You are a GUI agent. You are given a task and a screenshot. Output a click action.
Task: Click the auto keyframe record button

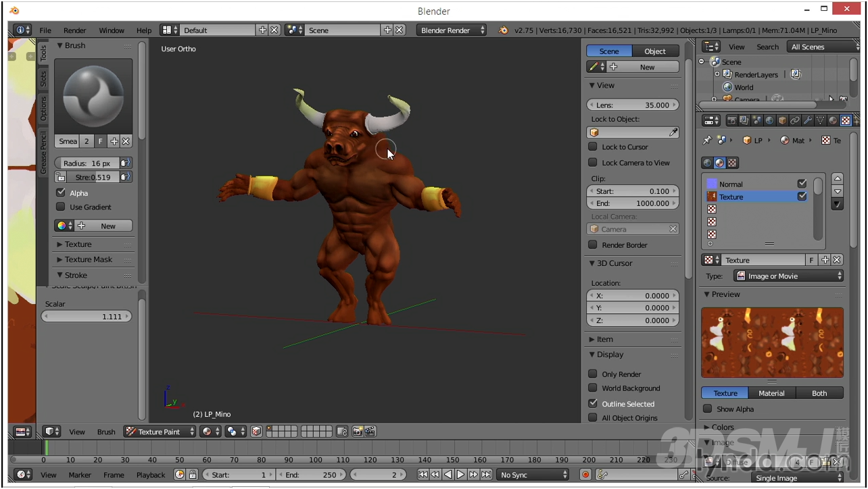pos(585,475)
